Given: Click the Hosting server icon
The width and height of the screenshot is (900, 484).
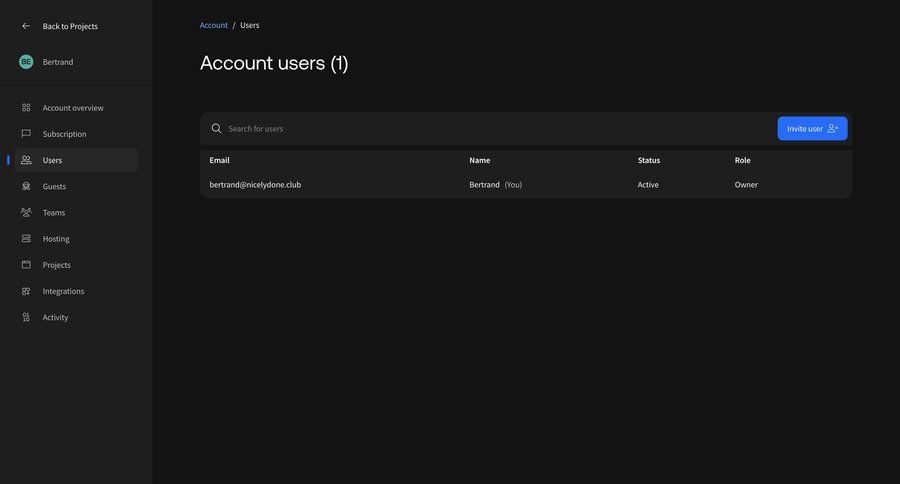Looking at the screenshot, I should 26,239.
